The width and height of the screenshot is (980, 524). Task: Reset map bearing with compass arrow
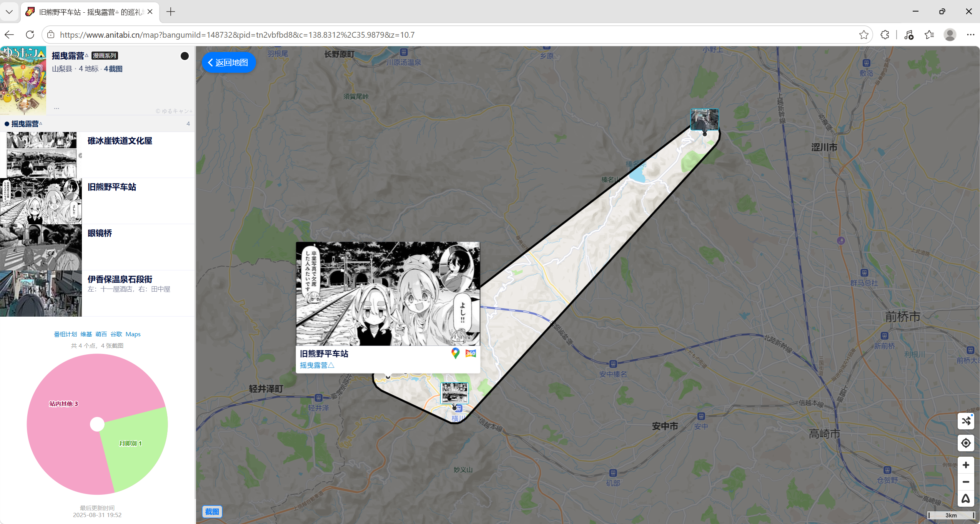(966, 499)
